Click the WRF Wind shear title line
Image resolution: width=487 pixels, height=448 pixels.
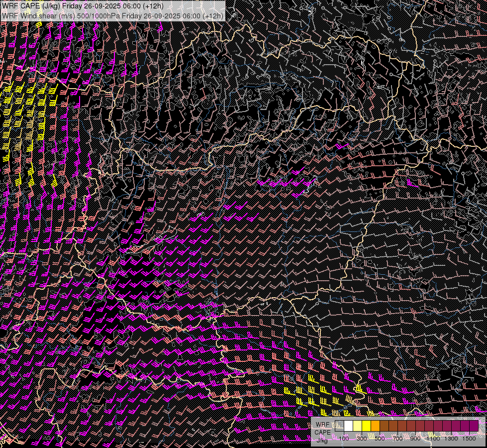tap(112, 15)
